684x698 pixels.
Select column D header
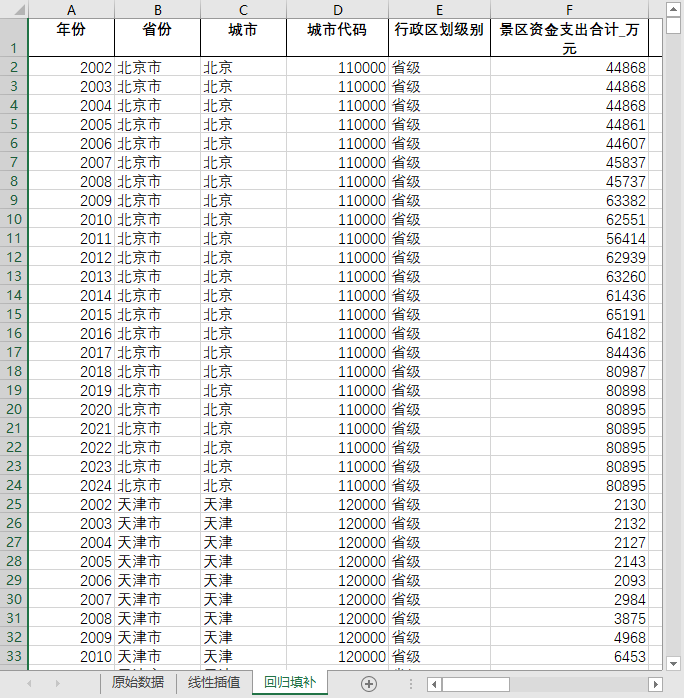click(338, 9)
